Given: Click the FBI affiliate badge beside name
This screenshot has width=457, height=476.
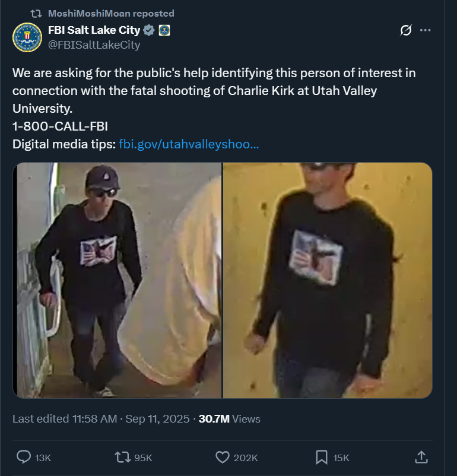Looking at the screenshot, I should tap(164, 30).
